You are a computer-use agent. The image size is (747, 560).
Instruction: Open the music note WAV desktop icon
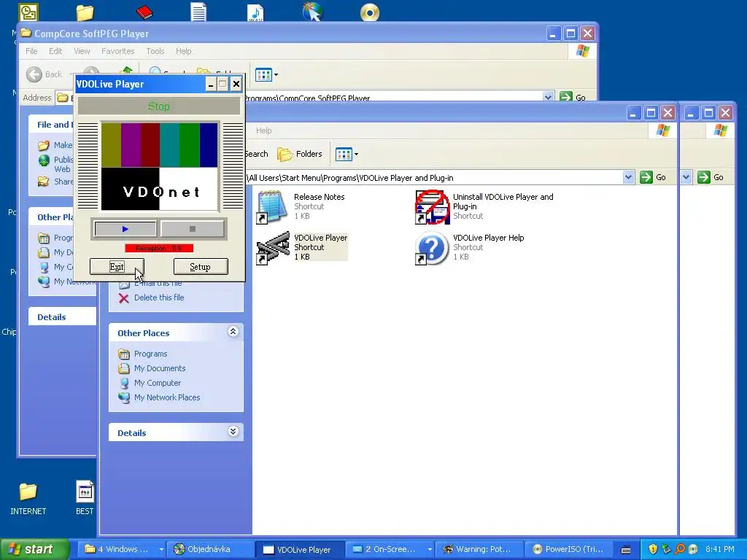(x=255, y=12)
